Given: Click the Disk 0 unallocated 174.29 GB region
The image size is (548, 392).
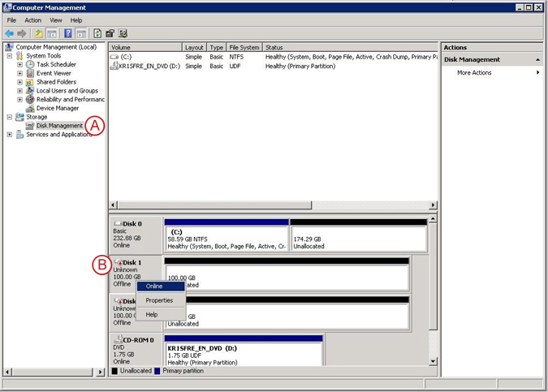Looking at the screenshot, I should click(357, 239).
